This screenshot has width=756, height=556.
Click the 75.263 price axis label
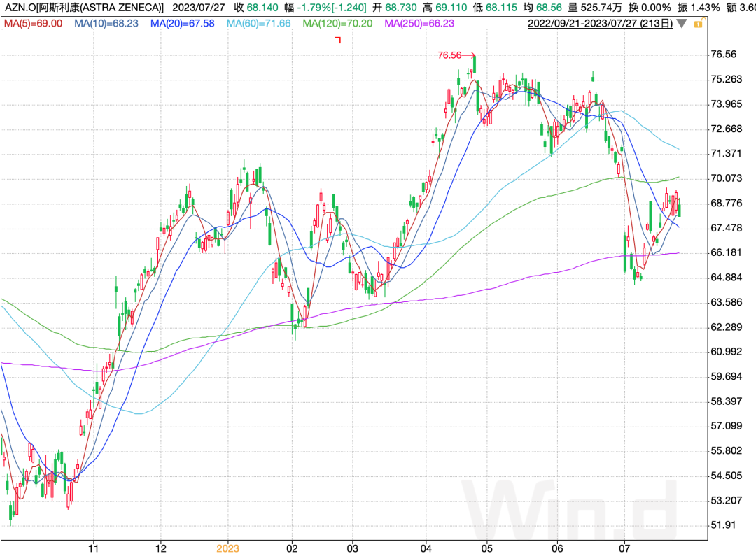[727, 80]
